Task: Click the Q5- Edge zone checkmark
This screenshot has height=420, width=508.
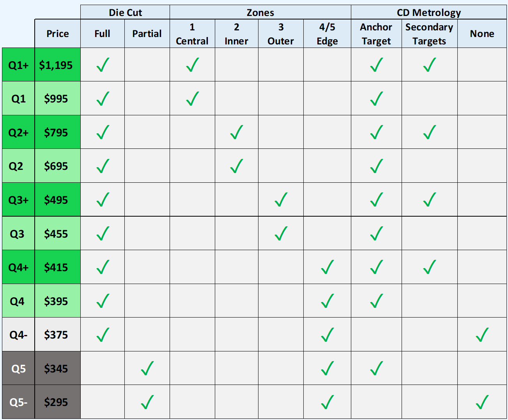Action: pyautogui.click(x=327, y=402)
